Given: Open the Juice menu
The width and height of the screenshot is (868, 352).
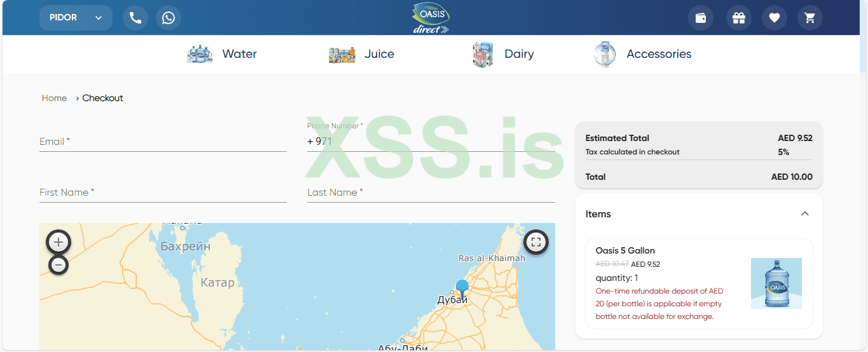Looking at the screenshot, I should click(x=380, y=54).
